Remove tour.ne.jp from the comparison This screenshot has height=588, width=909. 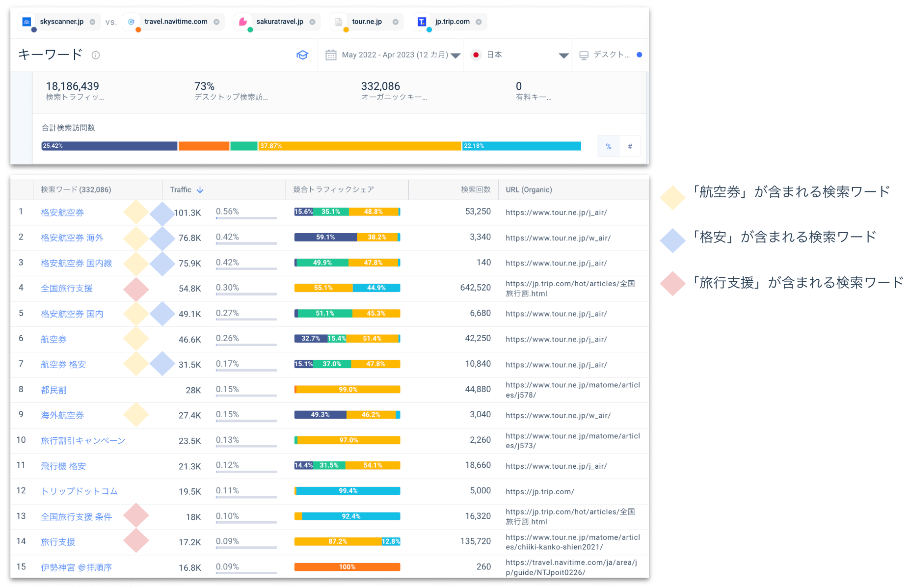[x=396, y=22]
